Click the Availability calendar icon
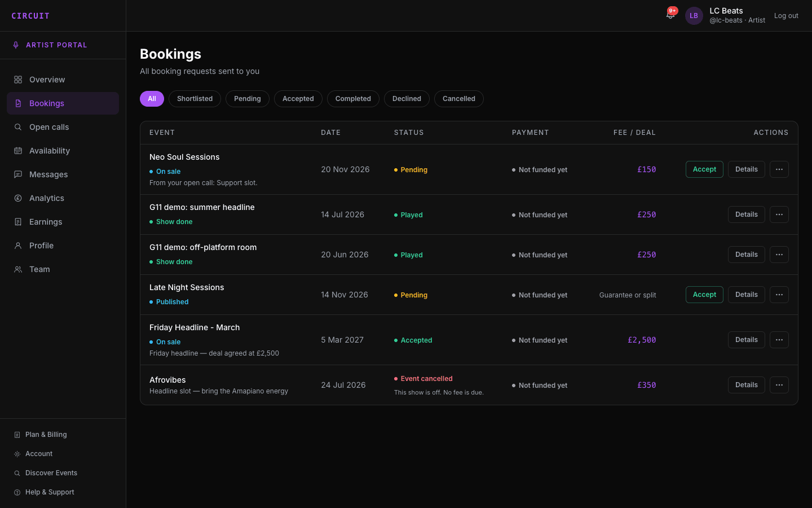 tap(18, 151)
